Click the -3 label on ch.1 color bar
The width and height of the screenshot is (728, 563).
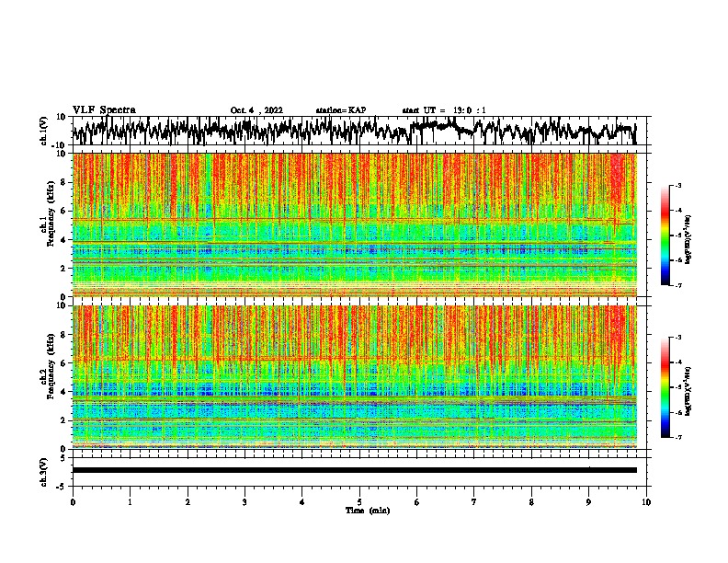click(677, 185)
